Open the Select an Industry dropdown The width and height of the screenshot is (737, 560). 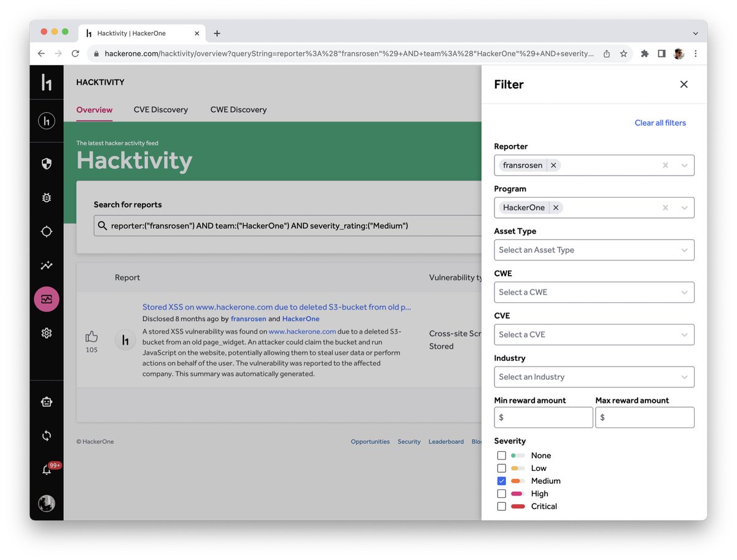click(593, 376)
